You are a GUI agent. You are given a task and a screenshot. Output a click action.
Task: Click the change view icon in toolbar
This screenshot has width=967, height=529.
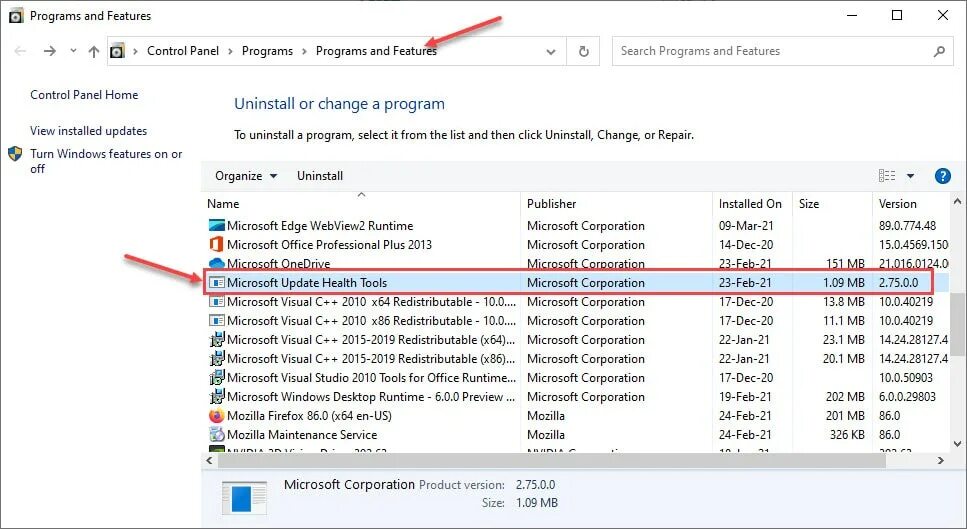(x=887, y=176)
